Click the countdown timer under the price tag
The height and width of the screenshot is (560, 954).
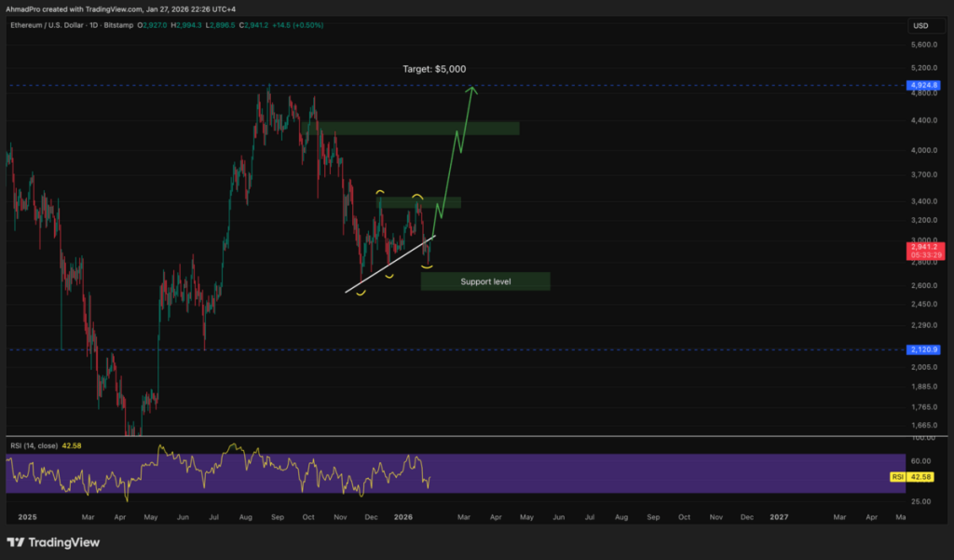925,255
